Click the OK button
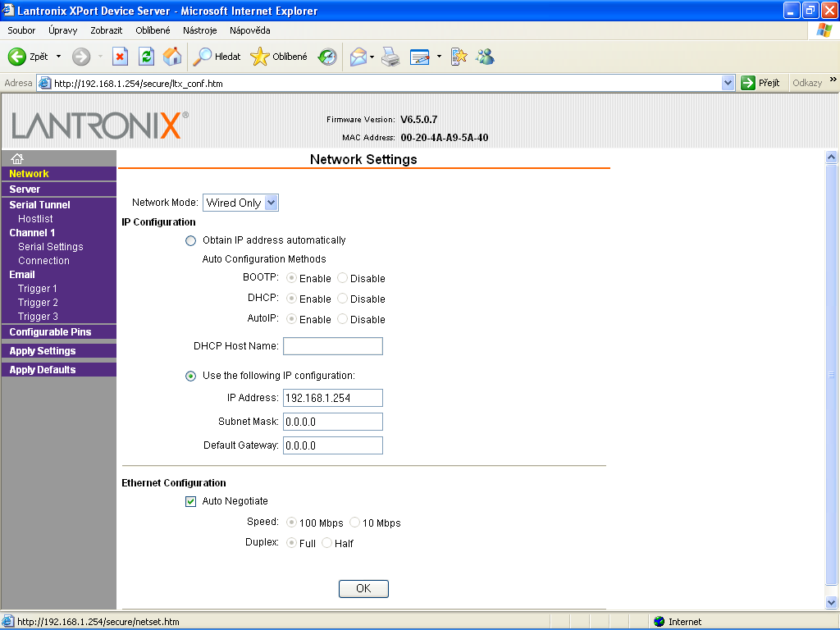This screenshot has width=840, height=630. (x=363, y=589)
